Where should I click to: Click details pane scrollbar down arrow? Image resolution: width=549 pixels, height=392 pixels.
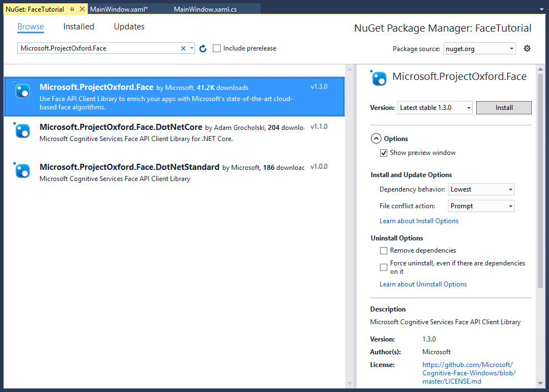(540, 383)
